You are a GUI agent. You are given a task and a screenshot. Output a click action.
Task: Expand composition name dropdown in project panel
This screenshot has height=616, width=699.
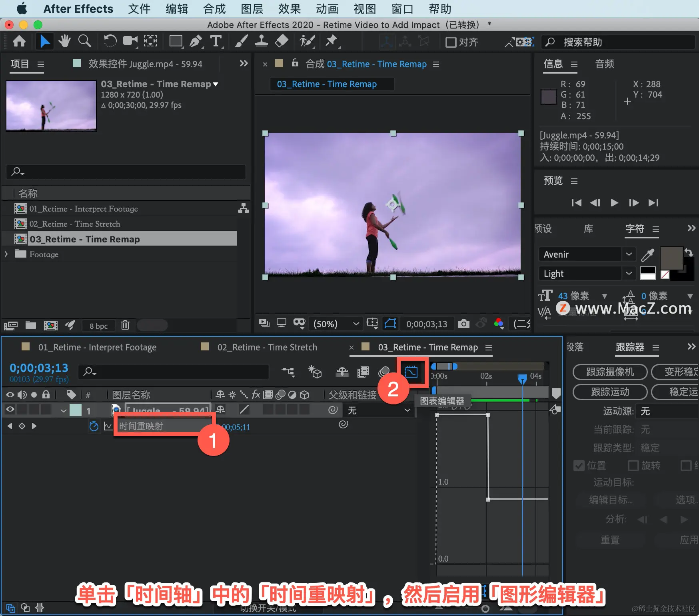(x=216, y=84)
